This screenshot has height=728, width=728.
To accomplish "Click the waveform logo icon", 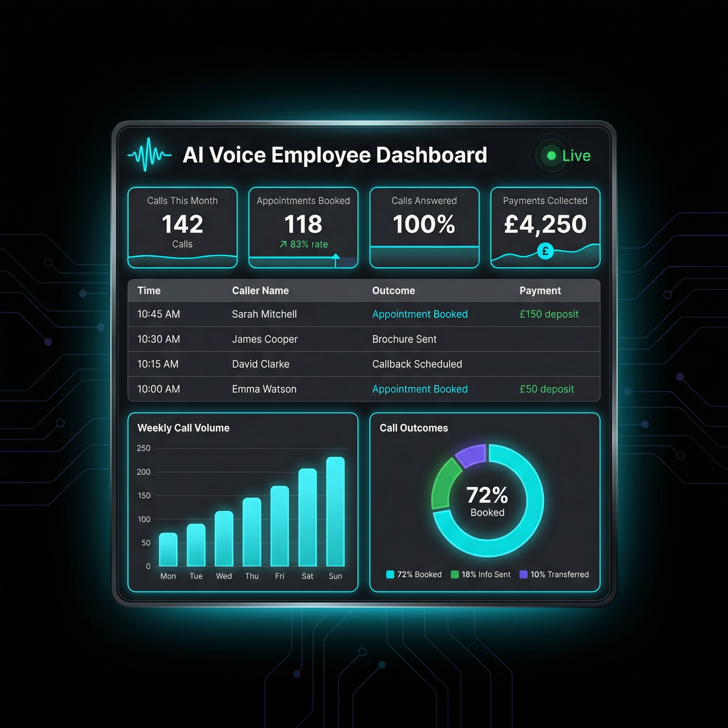I will tap(149, 155).
